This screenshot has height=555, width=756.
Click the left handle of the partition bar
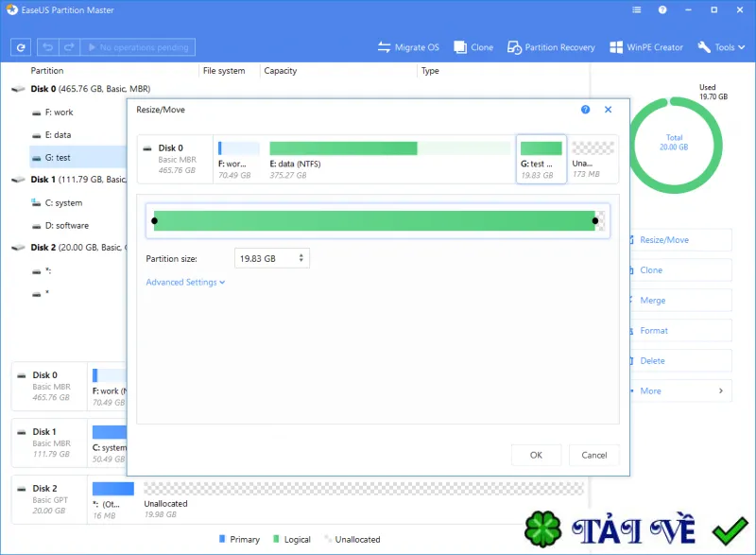[x=154, y=221]
